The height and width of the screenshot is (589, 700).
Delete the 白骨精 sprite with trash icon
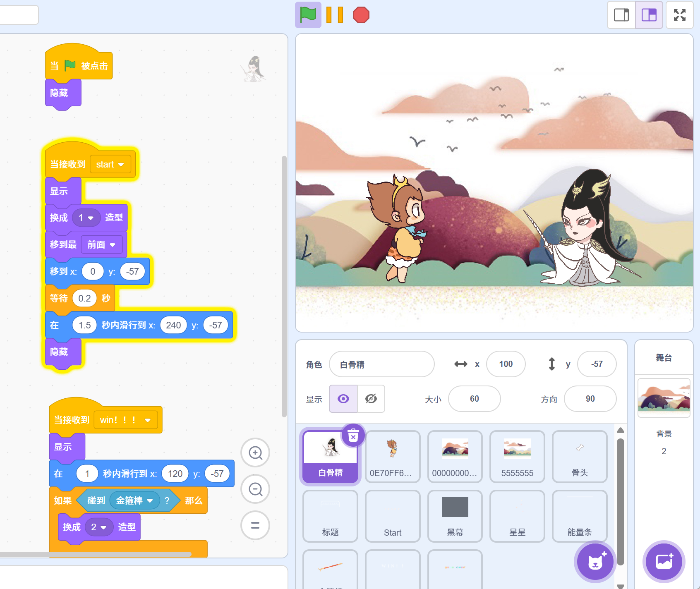[x=353, y=436]
